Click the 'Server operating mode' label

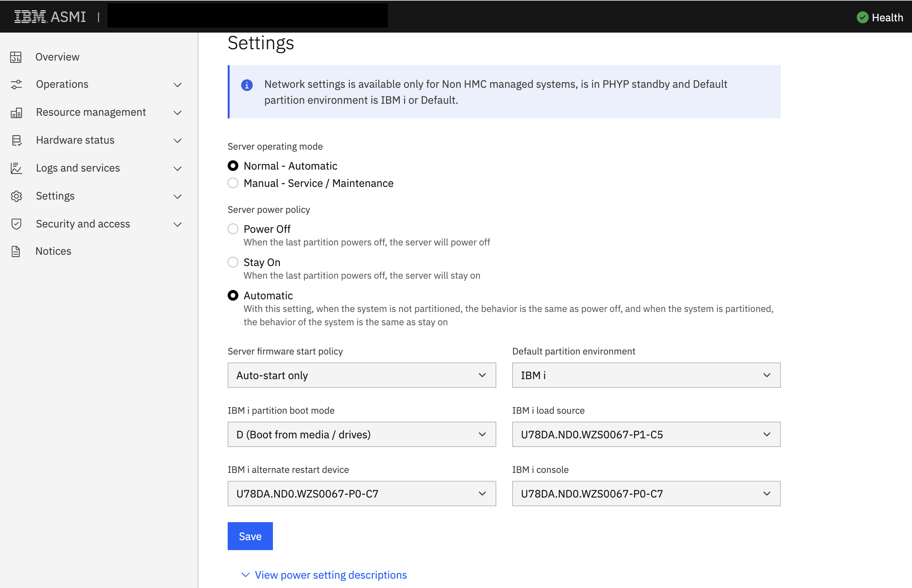(x=275, y=147)
